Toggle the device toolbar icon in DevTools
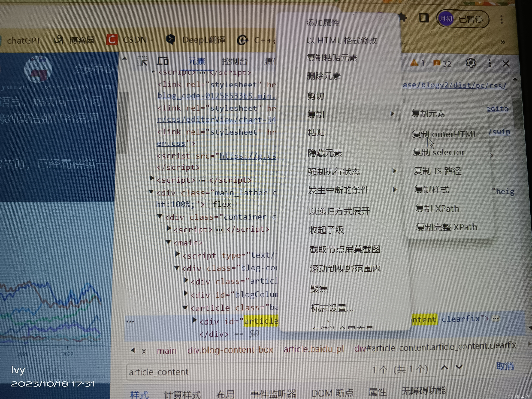Viewport: 532px width, 399px height. point(163,61)
